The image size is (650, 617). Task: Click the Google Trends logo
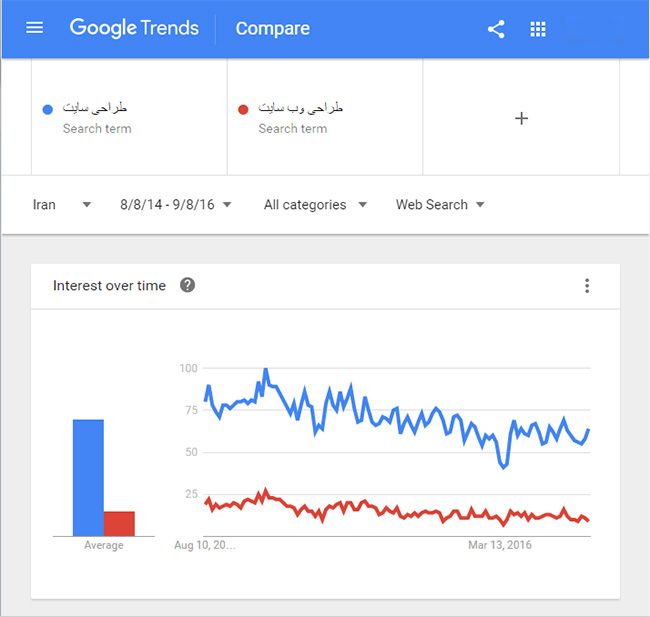(134, 28)
